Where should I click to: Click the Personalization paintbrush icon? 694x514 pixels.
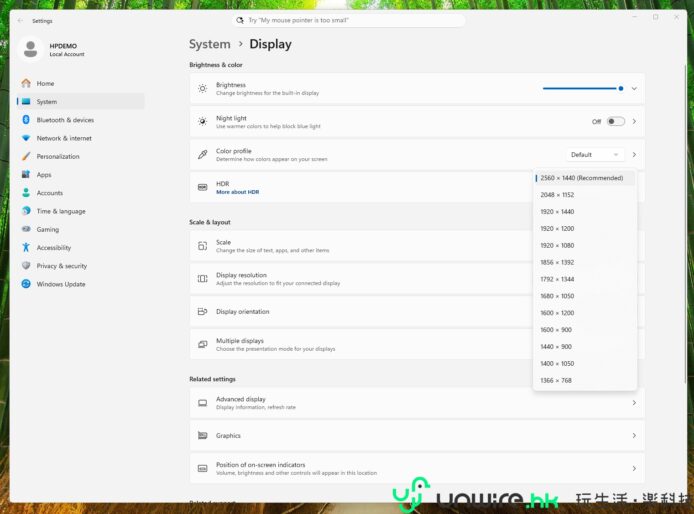(x=26, y=156)
